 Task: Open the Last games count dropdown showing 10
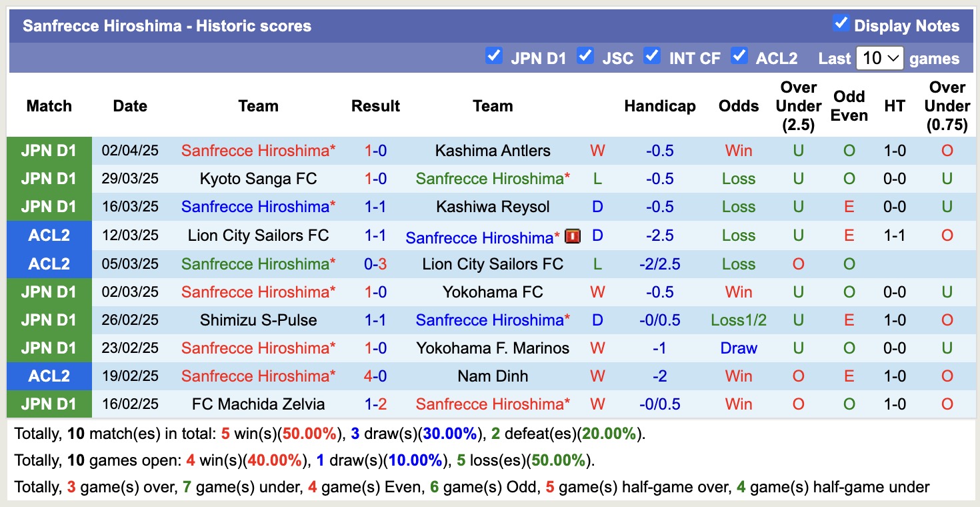click(879, 58)
